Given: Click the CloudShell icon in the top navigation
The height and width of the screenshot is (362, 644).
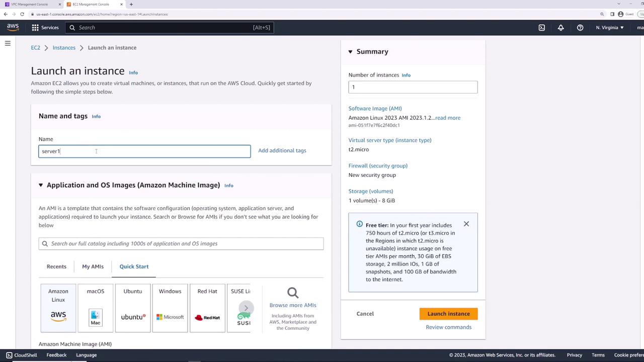Looking at the screenshot, I should tap(542, 28).
